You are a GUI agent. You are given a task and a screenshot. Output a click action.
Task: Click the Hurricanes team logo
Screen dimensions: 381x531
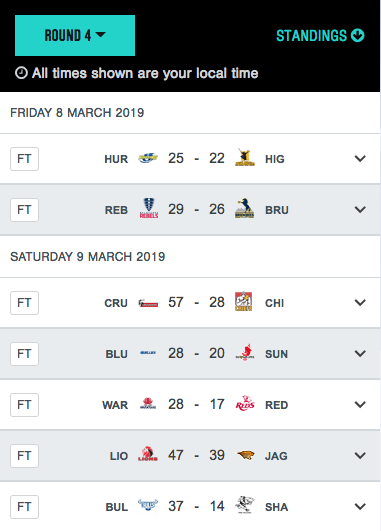pyautogui.click(x=148, y=158)
